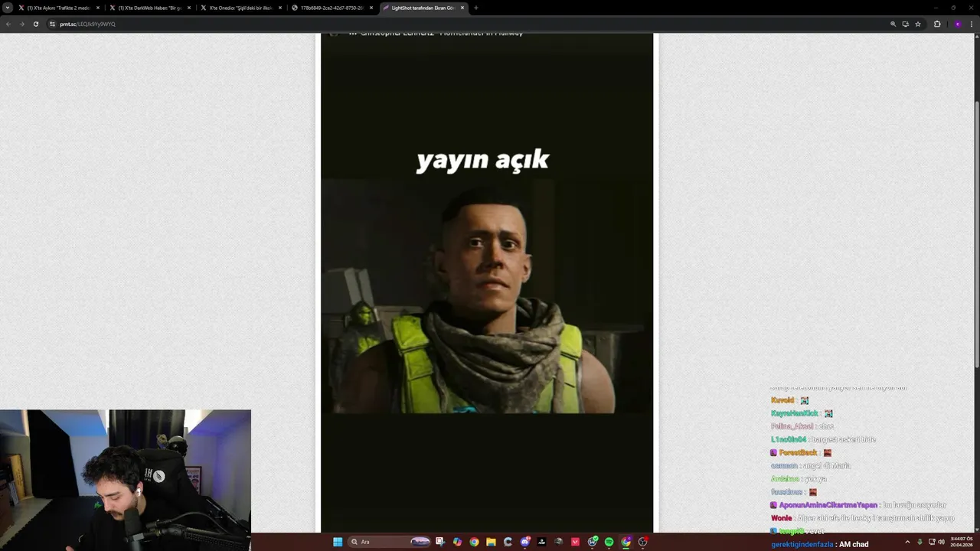Open the clock and date flyout
This screenshot has height=551, width=980.
pos(960,542)
